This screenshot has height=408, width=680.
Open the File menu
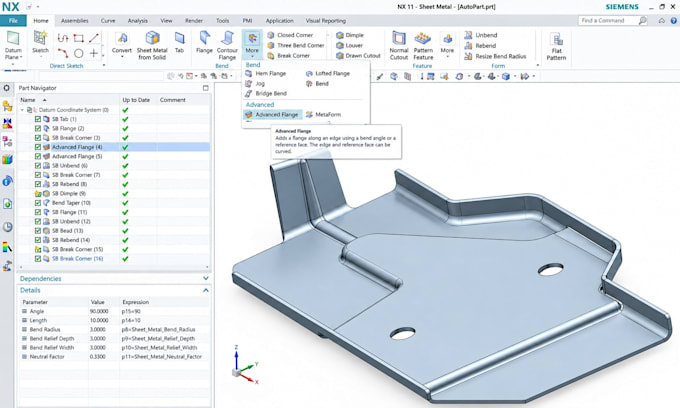coord(13,20)
